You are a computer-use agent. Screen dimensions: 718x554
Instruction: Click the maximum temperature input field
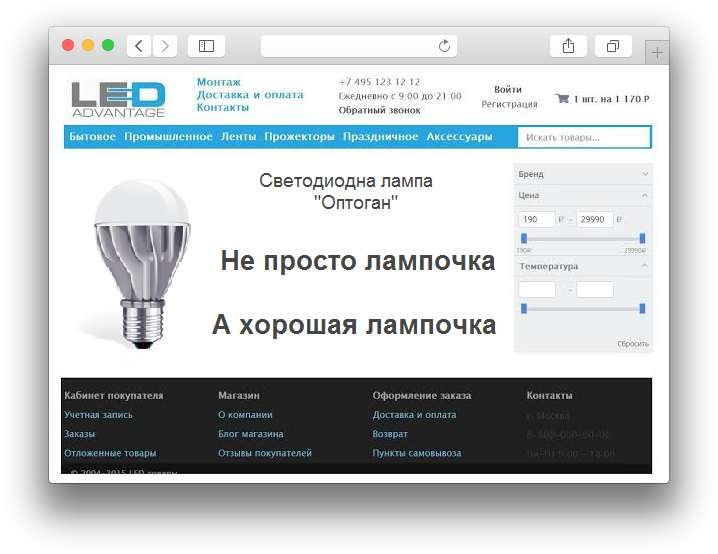pos(595,289)
